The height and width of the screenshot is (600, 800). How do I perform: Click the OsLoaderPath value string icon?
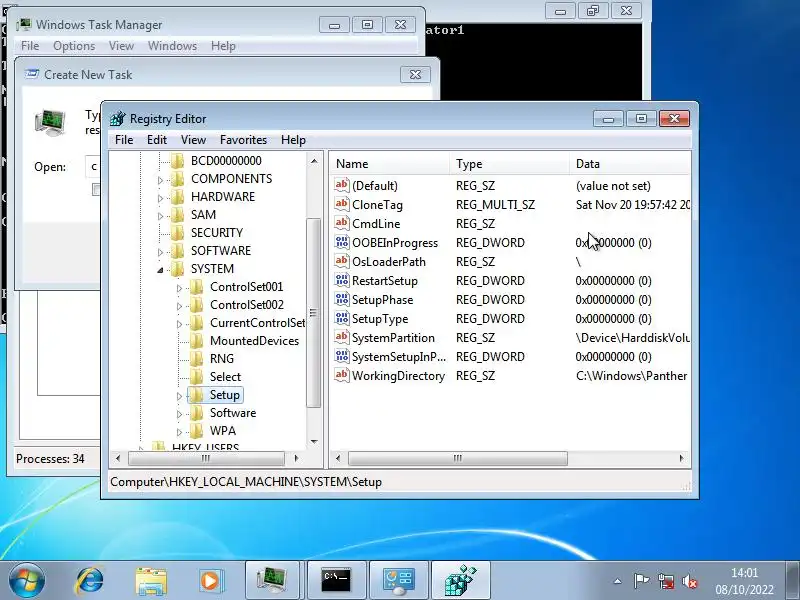(341, 261)
